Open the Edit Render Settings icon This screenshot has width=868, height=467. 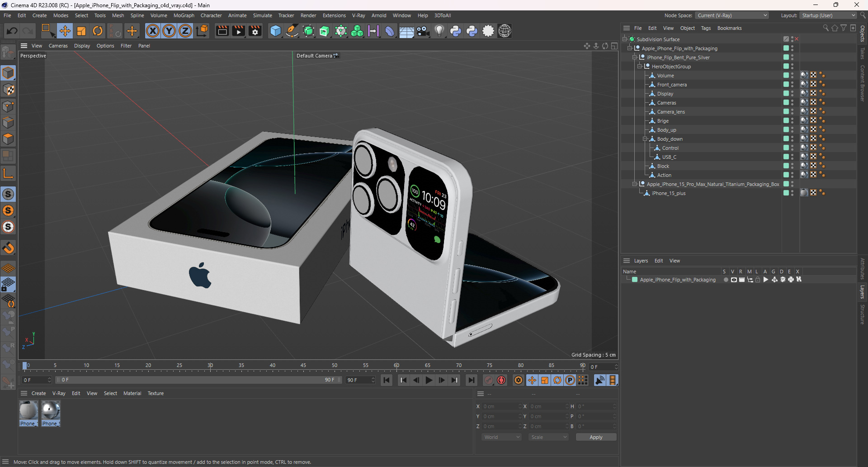[x=255, y=31]
